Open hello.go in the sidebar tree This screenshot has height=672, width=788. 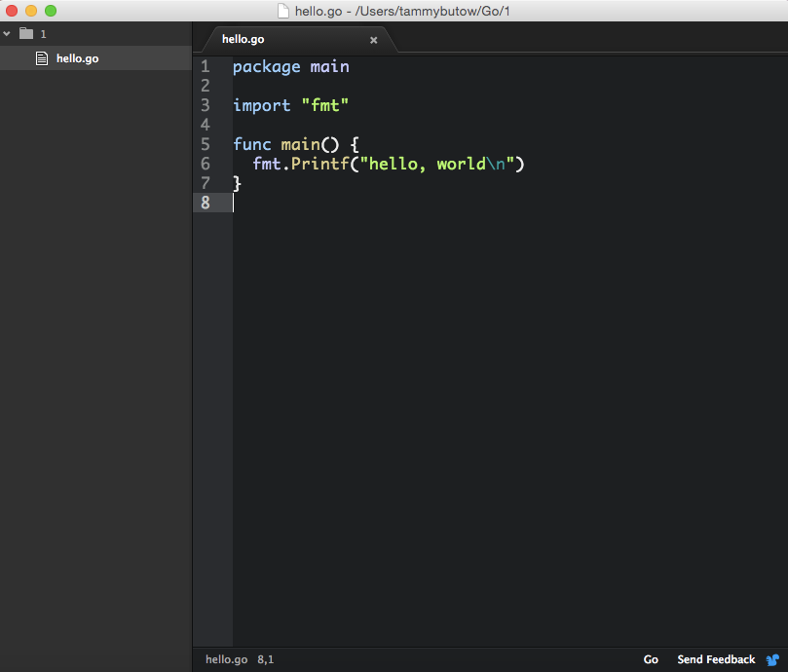pos(95,58)
